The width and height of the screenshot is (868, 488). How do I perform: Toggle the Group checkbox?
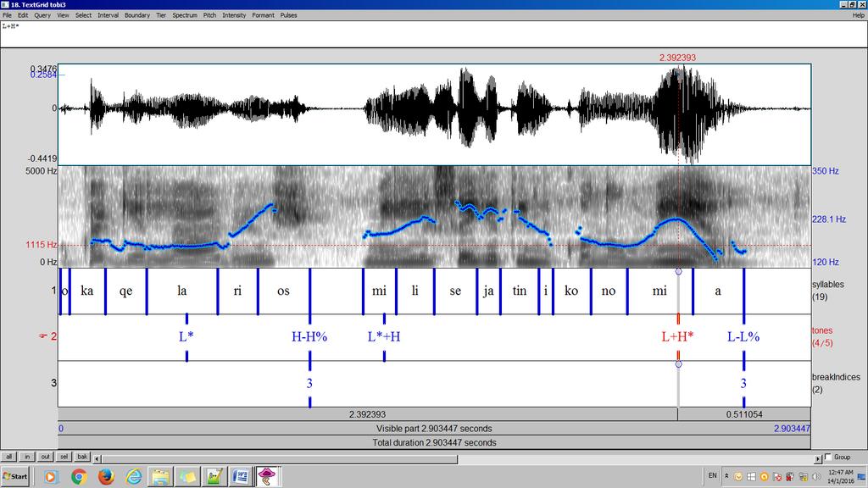[828, 457]
